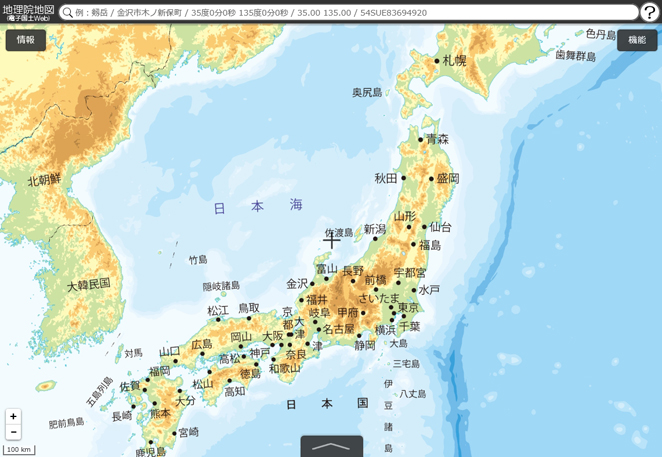Click the 静岡 city label

365,345
